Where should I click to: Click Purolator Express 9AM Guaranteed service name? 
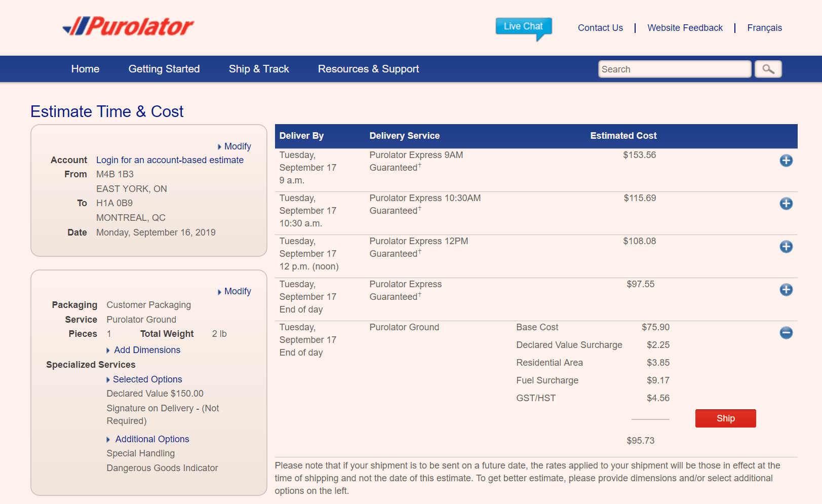click(x=416, y=161)
